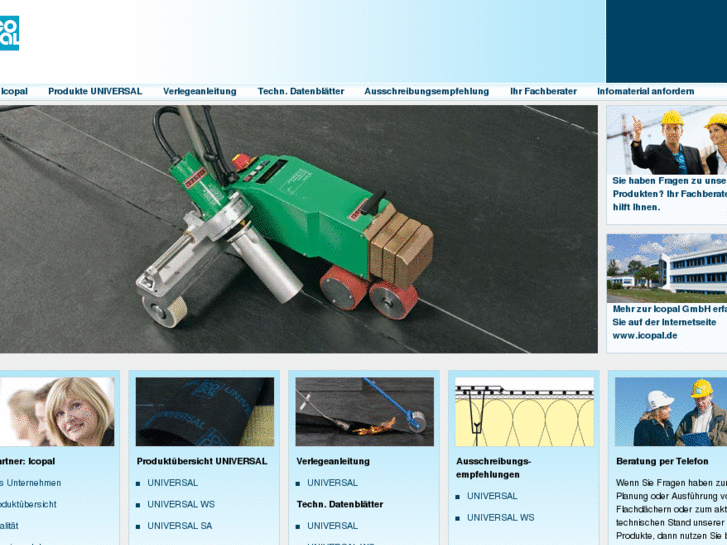Image resolution: width=727 pixels, height=545 pixels.
Task: Open the Ihr Fachberater menu item
Action: (543, 91)
